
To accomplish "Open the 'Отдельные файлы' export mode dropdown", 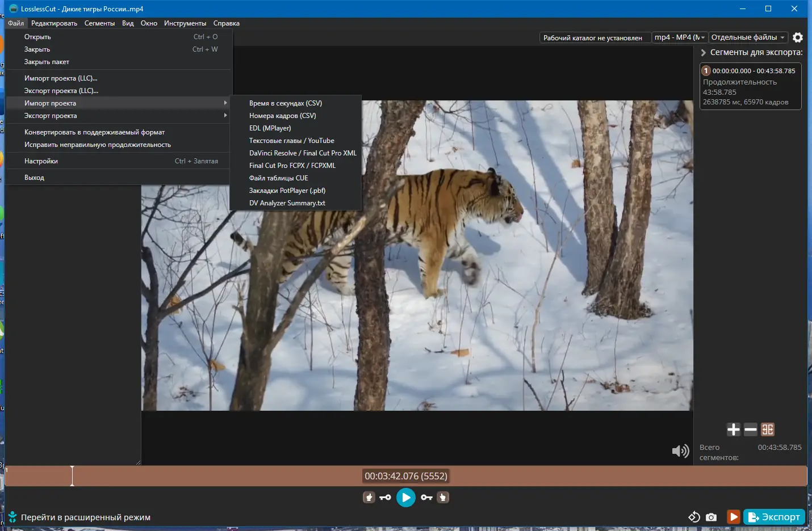I will pos(748,37).
